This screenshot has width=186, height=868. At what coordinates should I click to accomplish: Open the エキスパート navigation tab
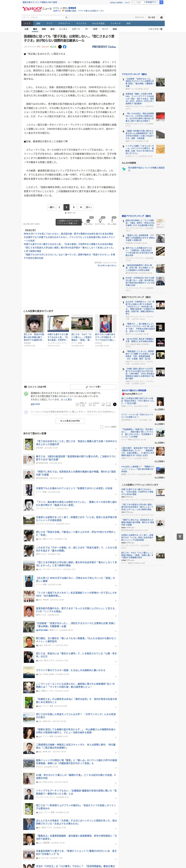64,24
